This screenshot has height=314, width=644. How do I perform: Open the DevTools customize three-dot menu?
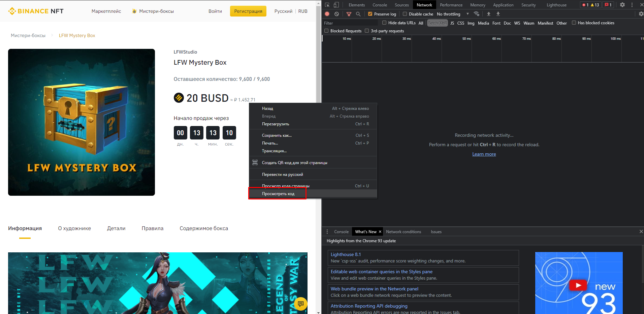coord(632,5)
